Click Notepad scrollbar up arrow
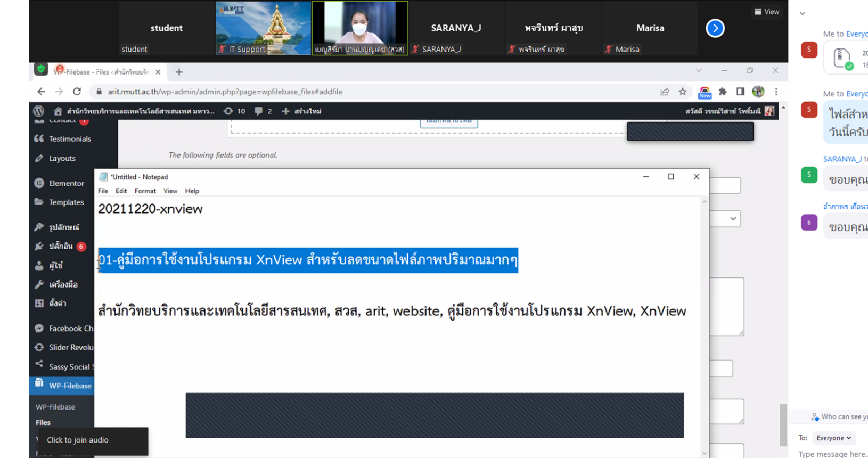Screen dimensions: 868x458 pos(705,202)
